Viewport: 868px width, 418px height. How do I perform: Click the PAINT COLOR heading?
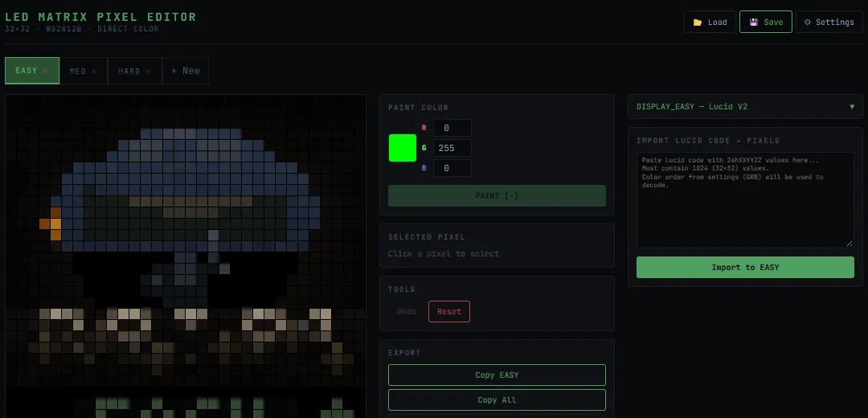point(419,108)
